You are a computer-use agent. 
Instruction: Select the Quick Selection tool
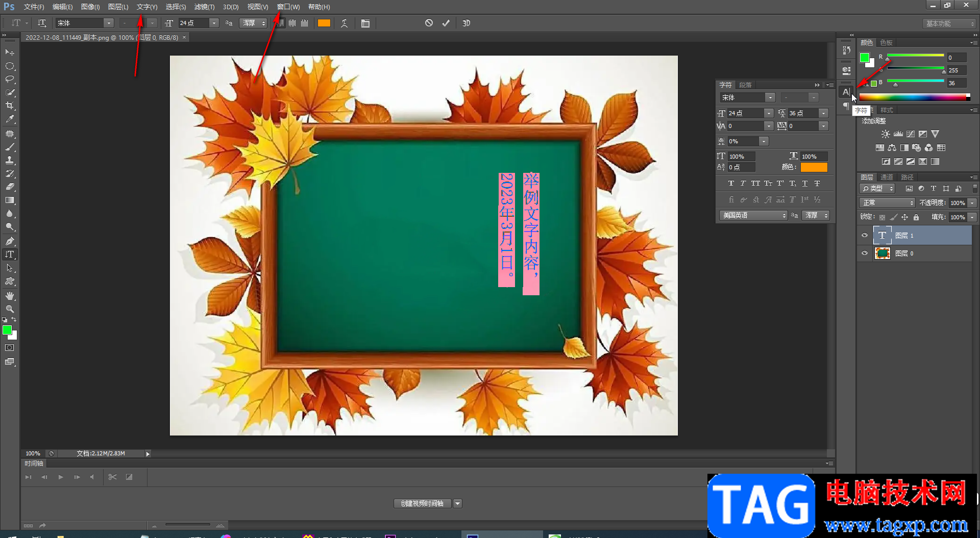click(x=10, y=92)
